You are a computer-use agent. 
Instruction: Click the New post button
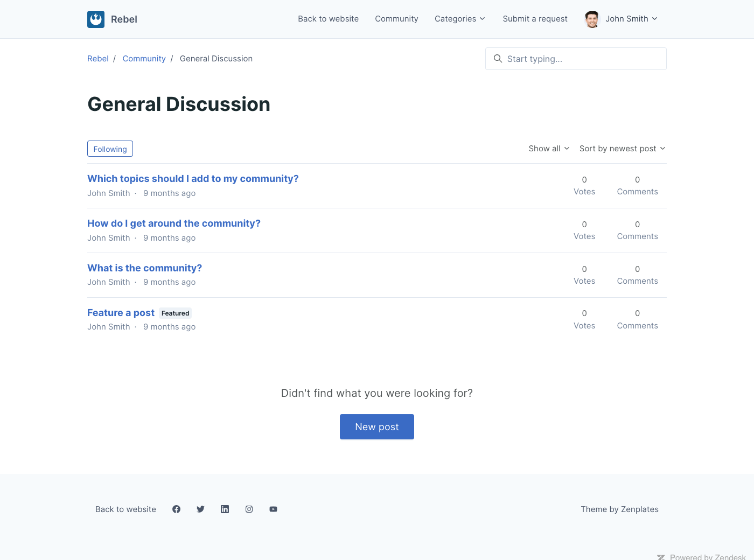pyautogui.click(x=376, y=427)
